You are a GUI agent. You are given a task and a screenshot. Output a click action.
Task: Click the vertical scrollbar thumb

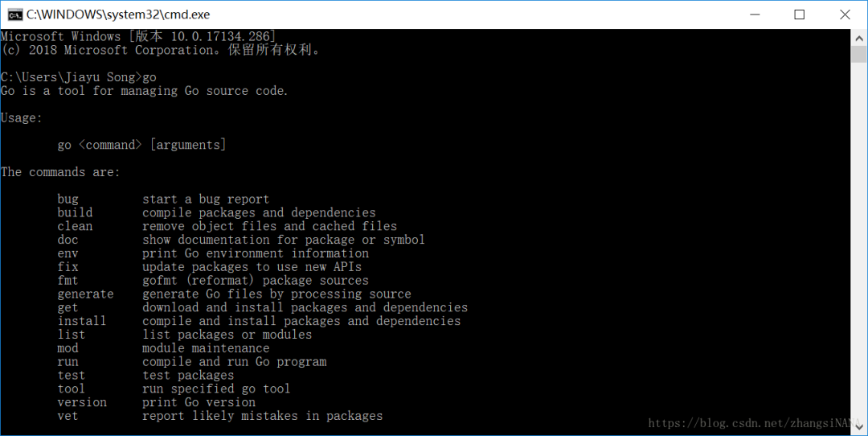[858, 53]
